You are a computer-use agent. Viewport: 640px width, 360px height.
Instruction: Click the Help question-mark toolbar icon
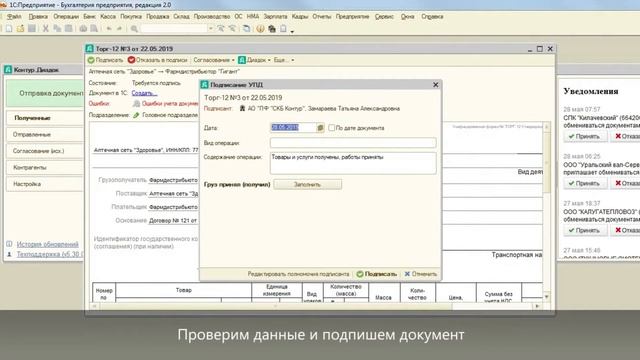point(260,29)
